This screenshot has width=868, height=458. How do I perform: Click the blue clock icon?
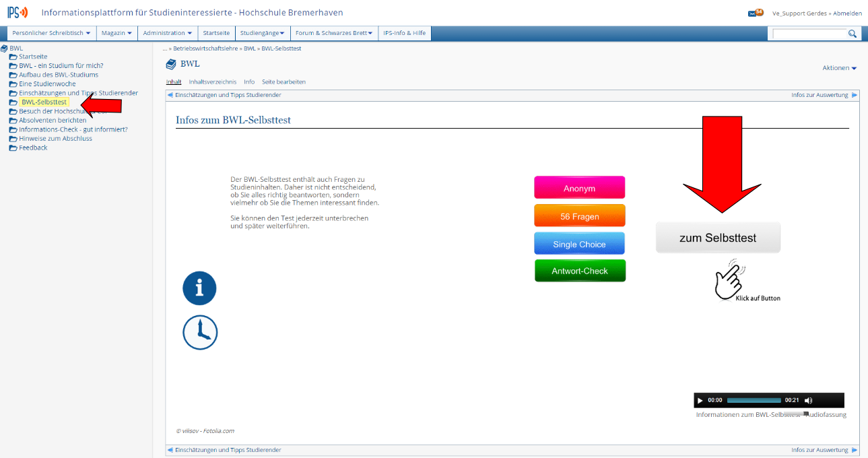click(x=200, y=332)
